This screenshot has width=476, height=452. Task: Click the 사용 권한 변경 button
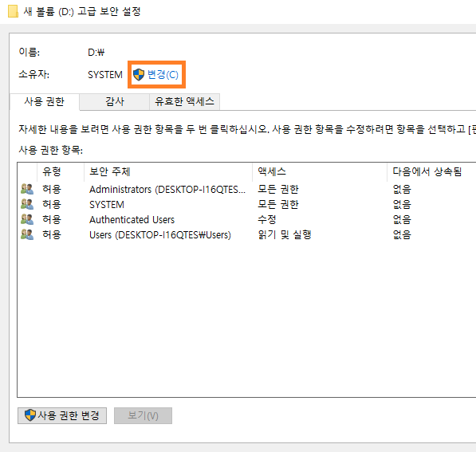point(62,415)
